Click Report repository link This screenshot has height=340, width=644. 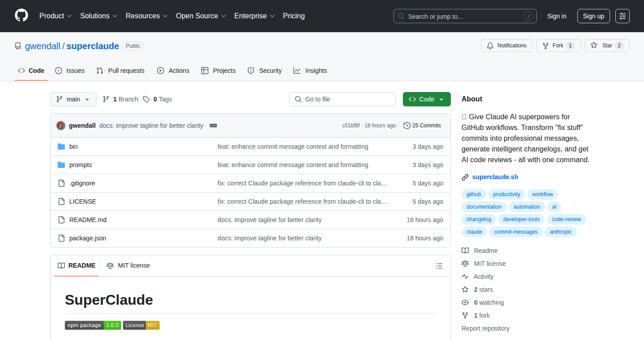[x=485, y=328]
